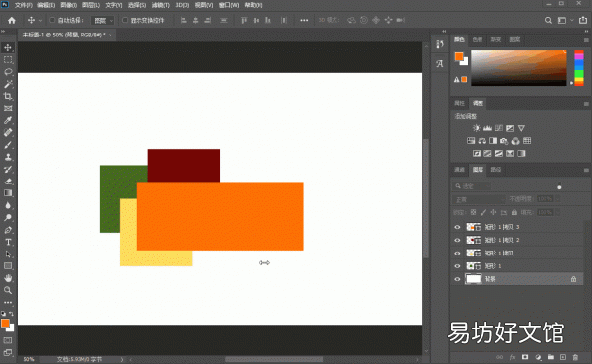Select the Crop tool
Viewport: 592px width, 364px height.
[x=8, y=96]
